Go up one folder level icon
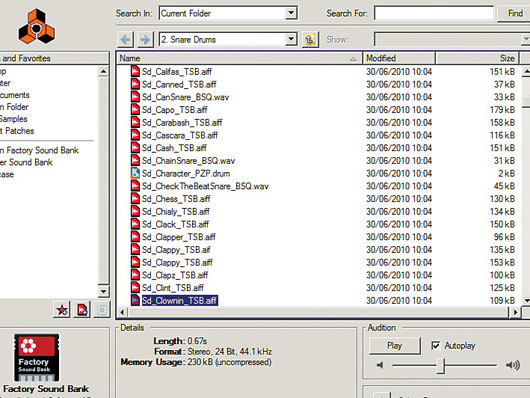The width and height of the screenshot is (530, 398). [310, 40]
